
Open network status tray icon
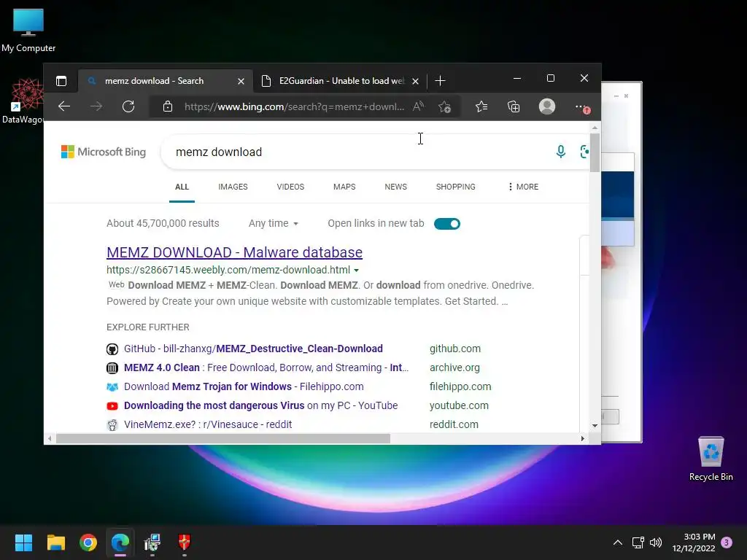tap(638, 542)
